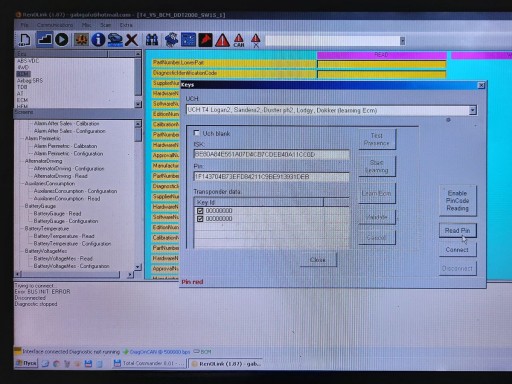Click the Start learning button
The width and height of the screenshot is (512, 384).
click(x=377, y=166)
